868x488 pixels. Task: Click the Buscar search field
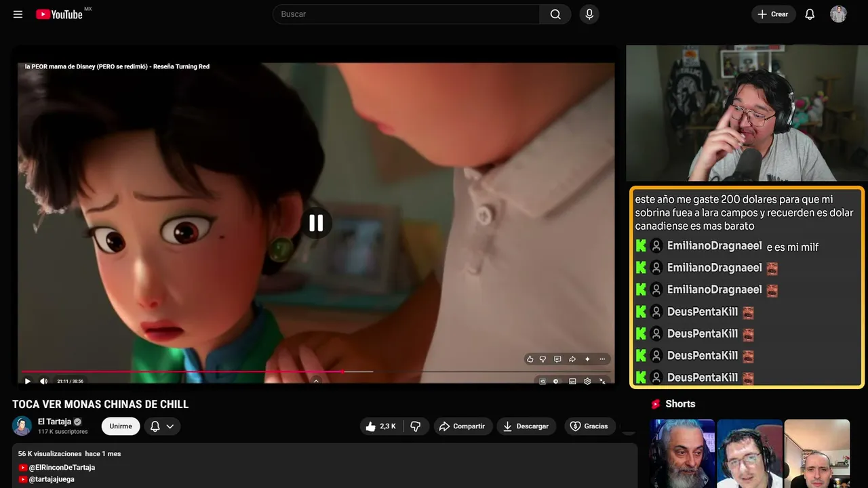(406, 14)
